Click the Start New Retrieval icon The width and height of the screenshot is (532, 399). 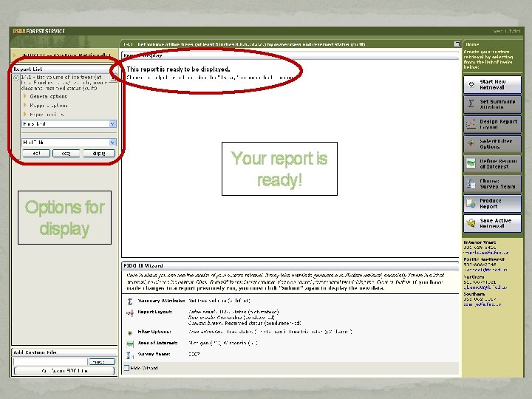click(x=471, y=84)
